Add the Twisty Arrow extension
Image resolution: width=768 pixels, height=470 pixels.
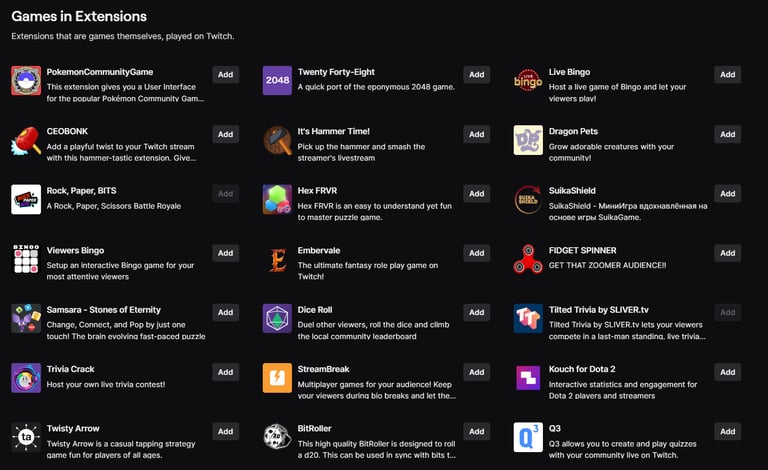click(225, 431)
